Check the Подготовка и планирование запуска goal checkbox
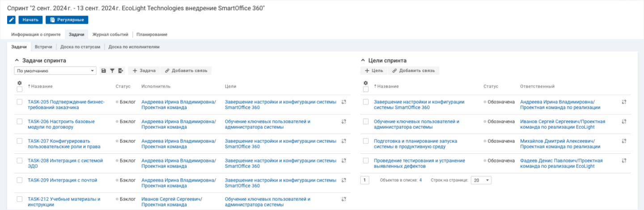Screen dimensions: 644x210 (x=365, y=141)
